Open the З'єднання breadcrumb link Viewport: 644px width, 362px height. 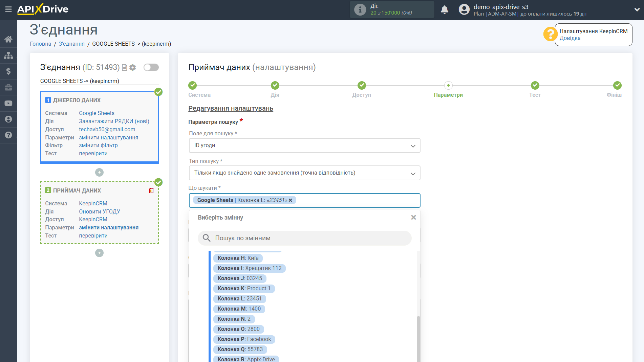point(72,44)
